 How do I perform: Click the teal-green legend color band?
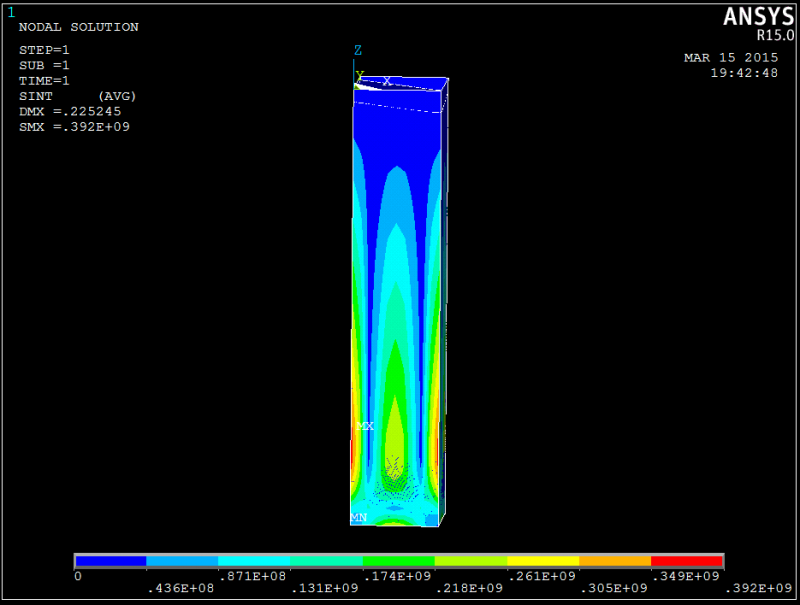[x=327, y=561]
